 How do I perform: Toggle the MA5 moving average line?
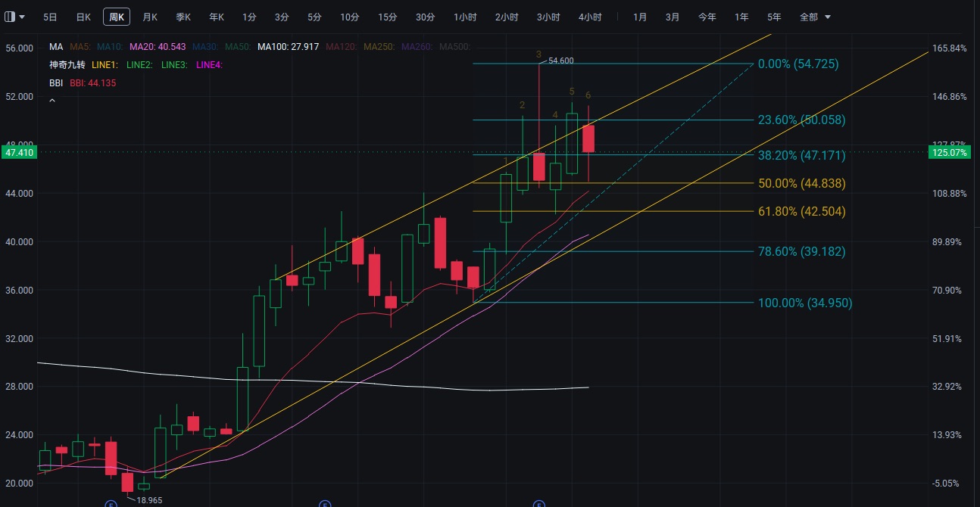81,47
